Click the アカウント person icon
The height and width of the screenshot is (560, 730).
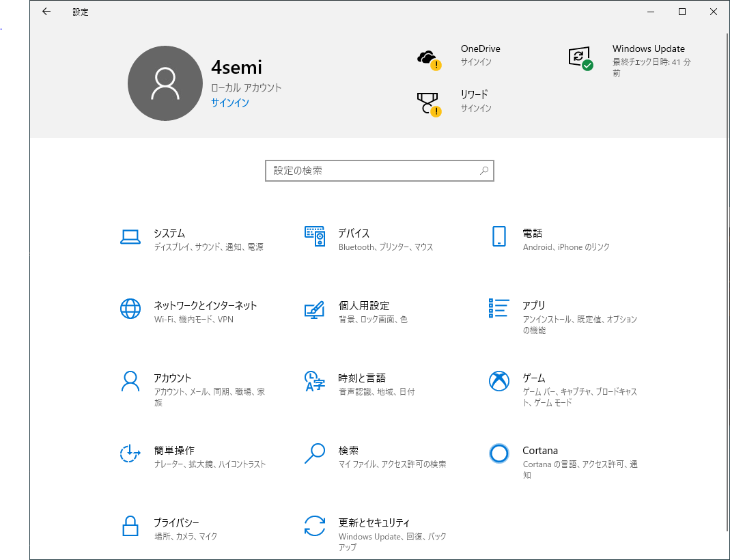[x=130, y=381]
